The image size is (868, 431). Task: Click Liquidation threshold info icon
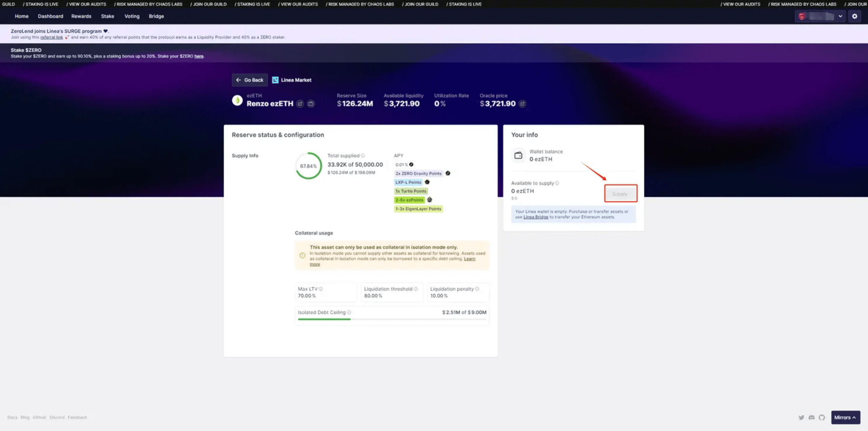(x=416, y=289)
